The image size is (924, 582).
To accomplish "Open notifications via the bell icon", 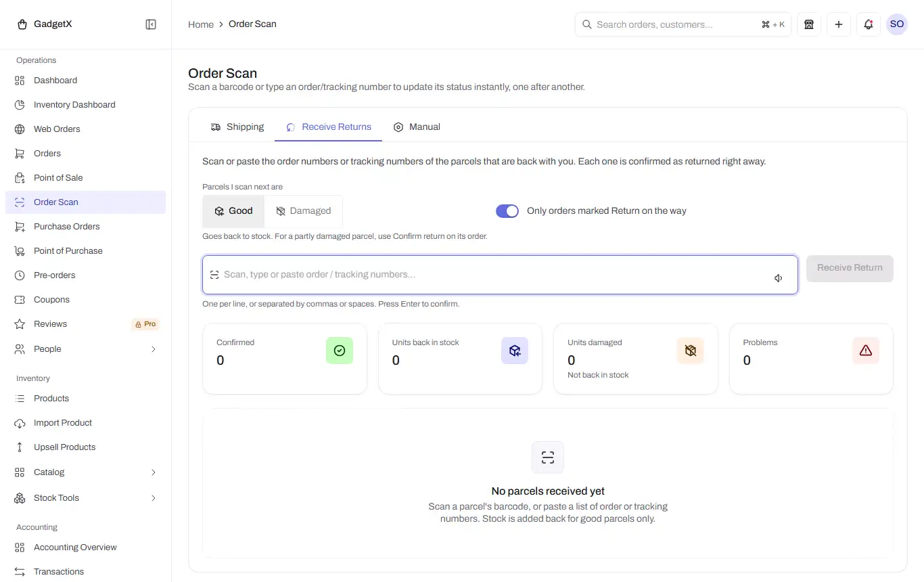I will 869,24.
